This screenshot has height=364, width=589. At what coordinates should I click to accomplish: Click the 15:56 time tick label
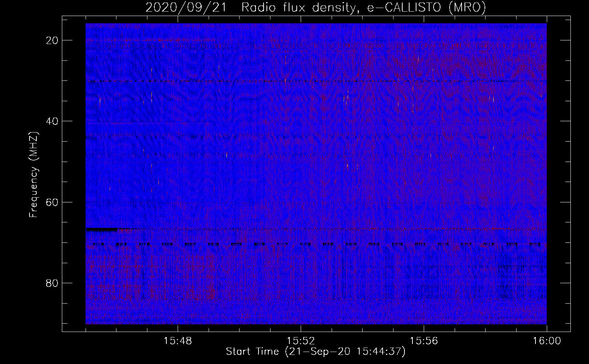click(x=424, y=341)
